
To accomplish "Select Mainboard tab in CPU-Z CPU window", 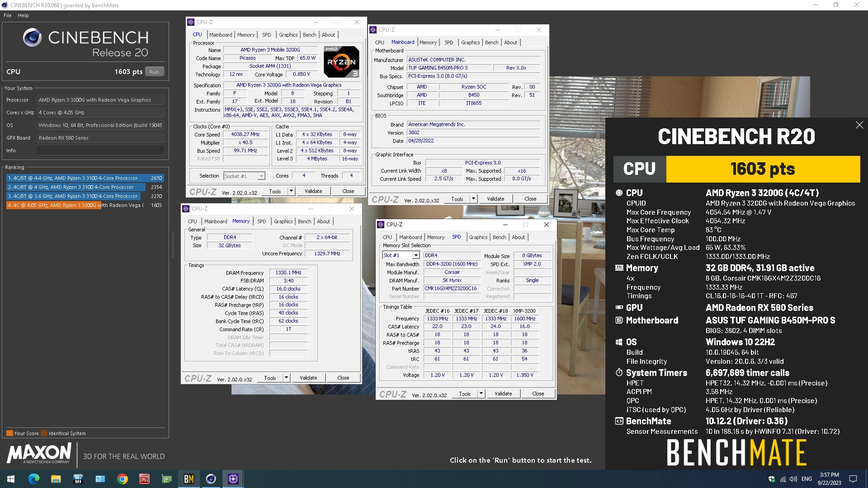I will [221, 35].
